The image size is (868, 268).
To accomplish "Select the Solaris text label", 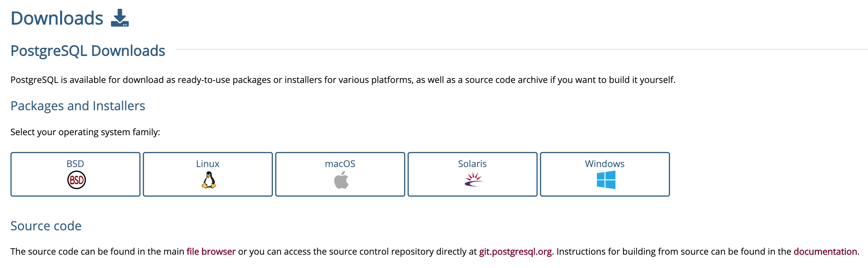I will coord(472,164).
